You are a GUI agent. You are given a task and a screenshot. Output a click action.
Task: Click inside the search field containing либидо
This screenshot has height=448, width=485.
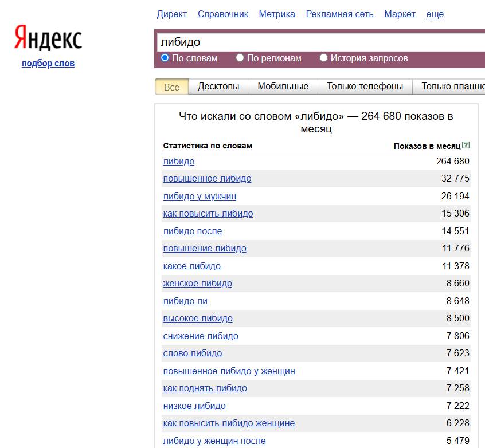(321, 42)
